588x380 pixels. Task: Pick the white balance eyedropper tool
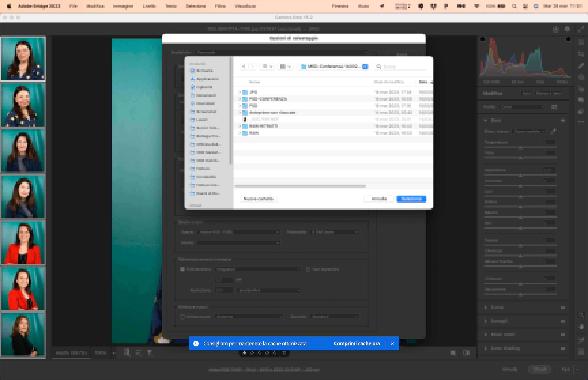pos(553,131)
